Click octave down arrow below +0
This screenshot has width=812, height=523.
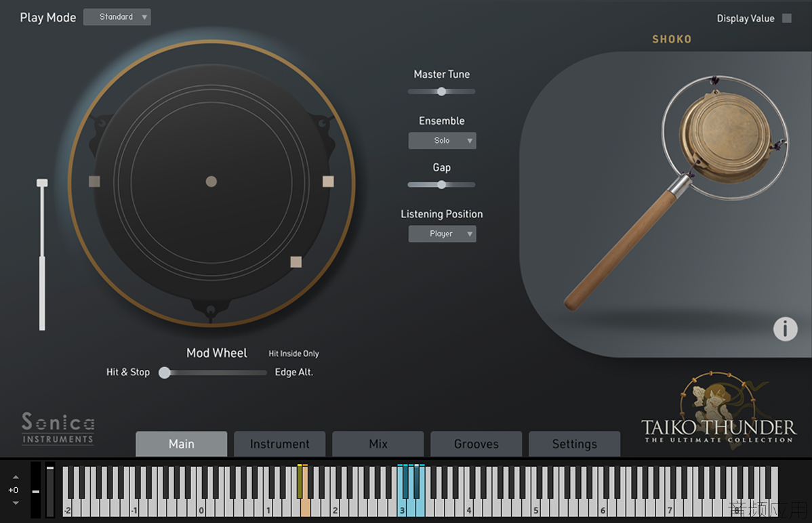pyautogui.click(x=16, y=503)
